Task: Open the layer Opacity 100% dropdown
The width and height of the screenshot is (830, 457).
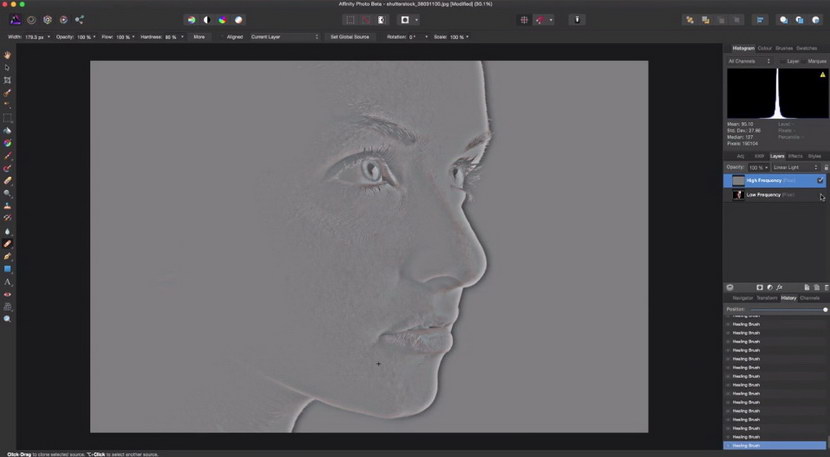Action: [758, 167]
